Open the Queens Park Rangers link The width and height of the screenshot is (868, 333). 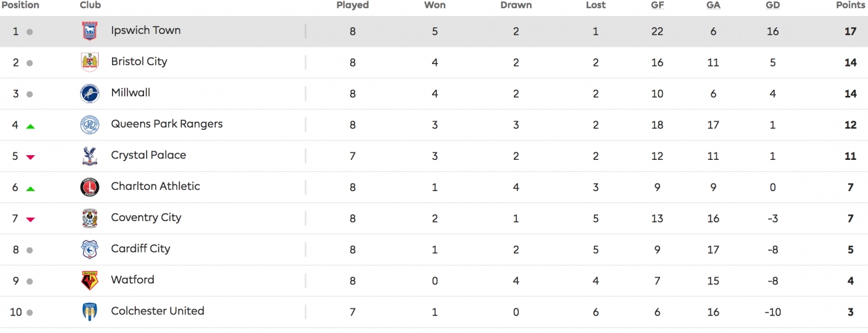[x=167, y=124]
